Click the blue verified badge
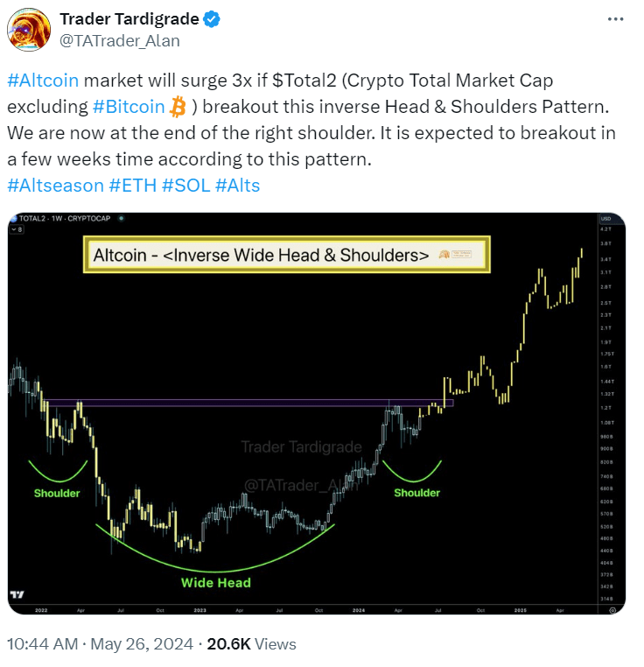This screenshot has width=644, height=667. point(212,19)
